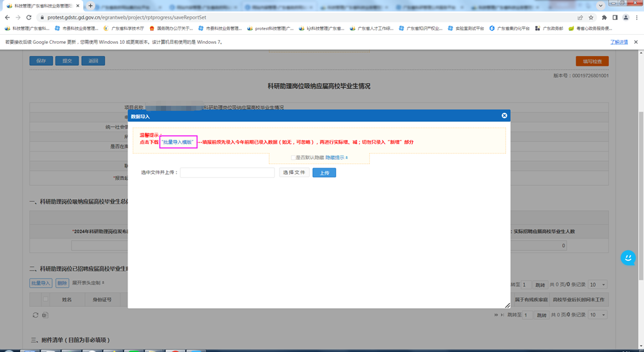Click the share icon in the address bar
Screen dimensions: 644x352
pyautogui.click(x=580, y=17)
